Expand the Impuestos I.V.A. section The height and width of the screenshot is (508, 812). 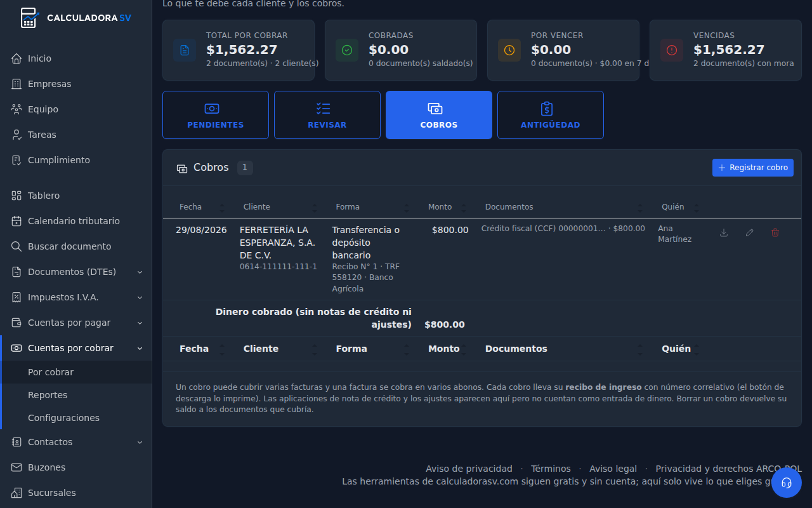pyautogui.click(x=76, y=297)
